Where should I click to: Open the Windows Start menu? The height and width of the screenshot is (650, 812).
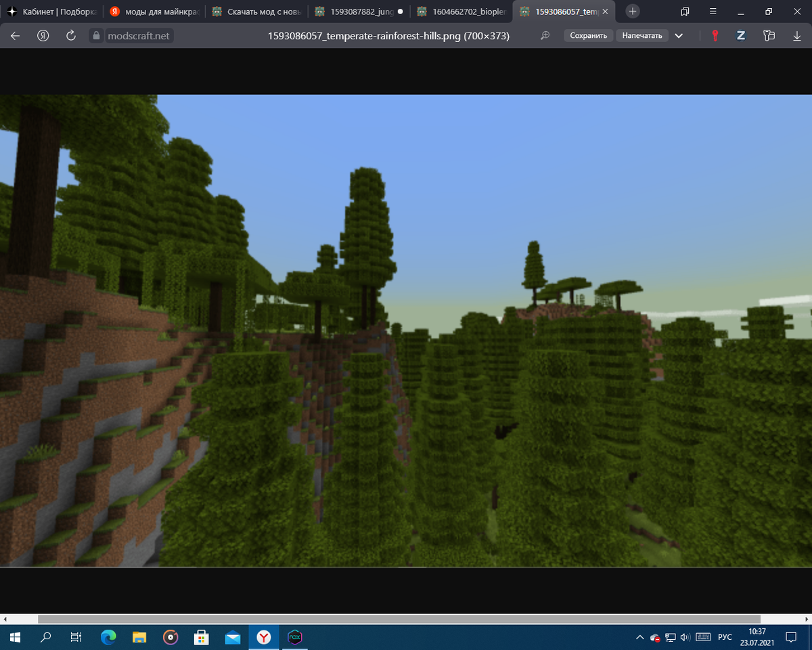tap(15, 637)
